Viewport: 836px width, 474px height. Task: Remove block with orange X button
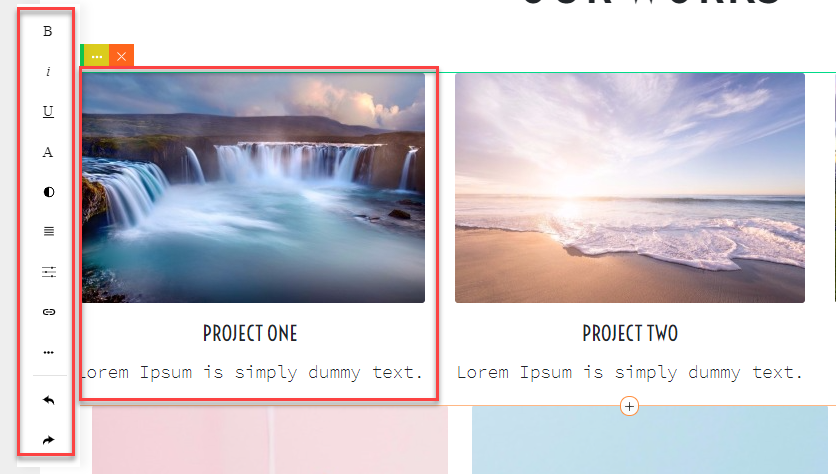coord(122,56)
